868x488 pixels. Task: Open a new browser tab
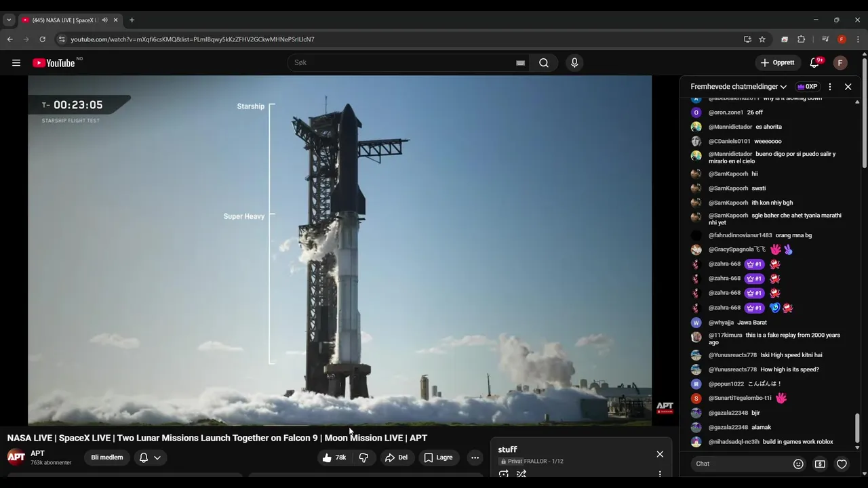[132, 20]
